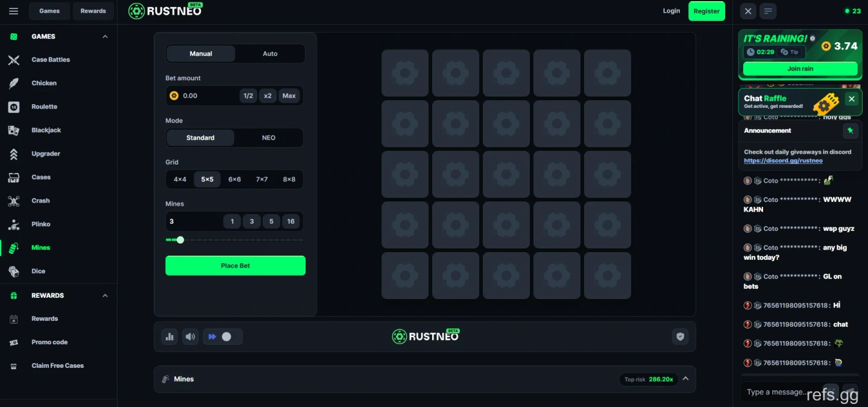
Task: Open Plinko icon in sidebar
Action: [x=13, y=224]
